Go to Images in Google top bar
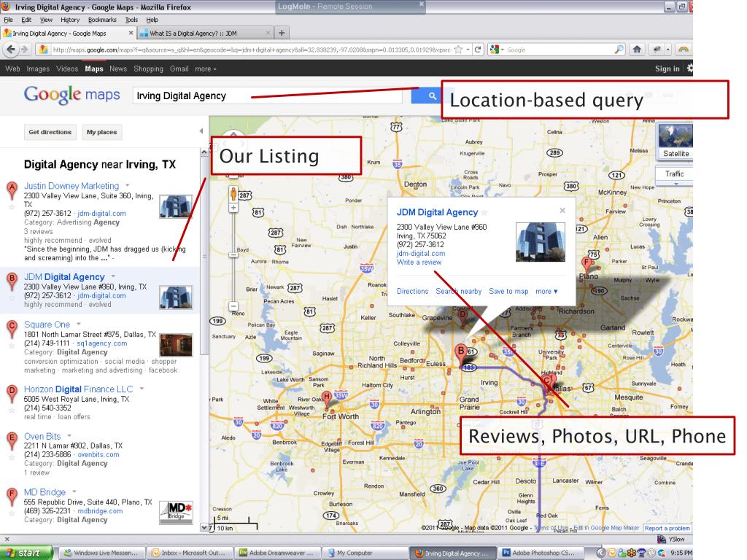The image size is (747, 560). coord(38,69)
